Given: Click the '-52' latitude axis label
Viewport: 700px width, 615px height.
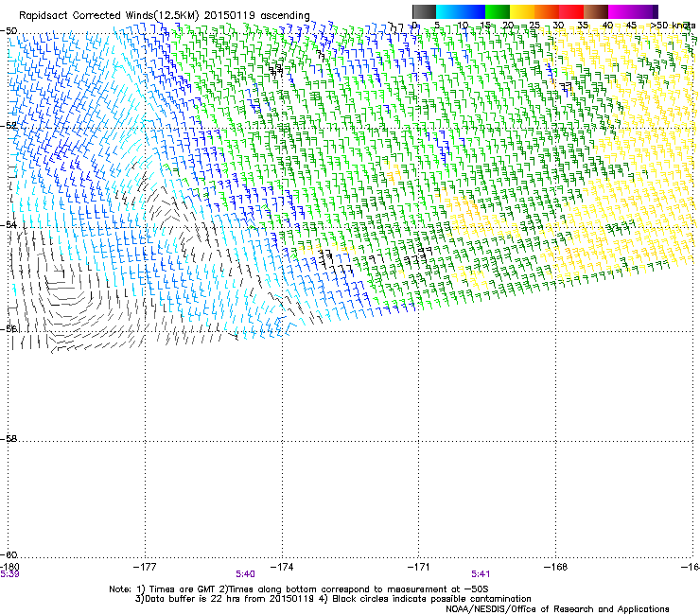Looking at the screenshot, I should tap(9, 126).
